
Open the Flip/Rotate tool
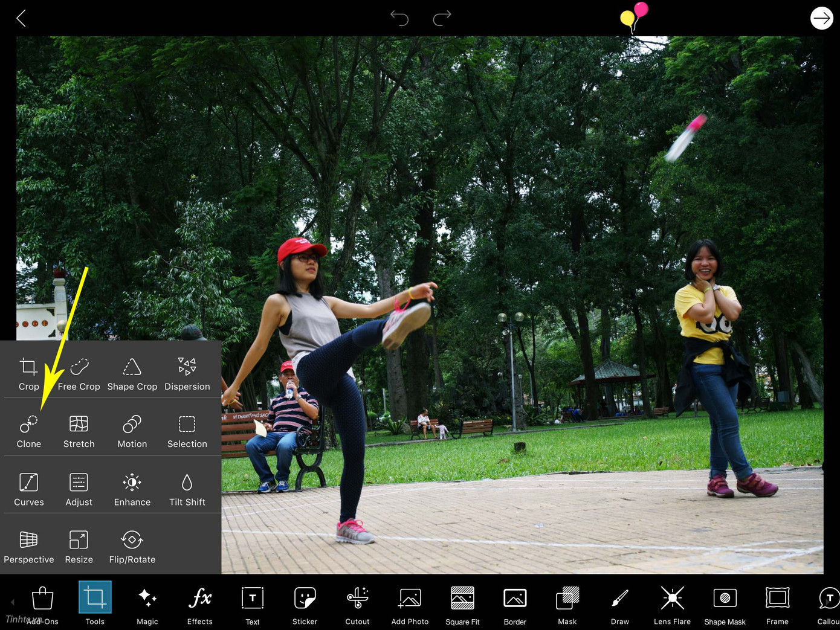132,547
